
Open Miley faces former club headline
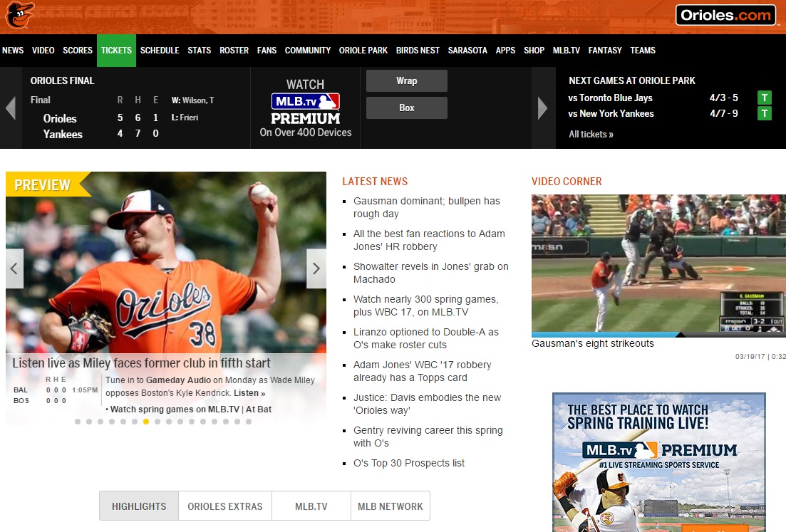pos(141,363)
